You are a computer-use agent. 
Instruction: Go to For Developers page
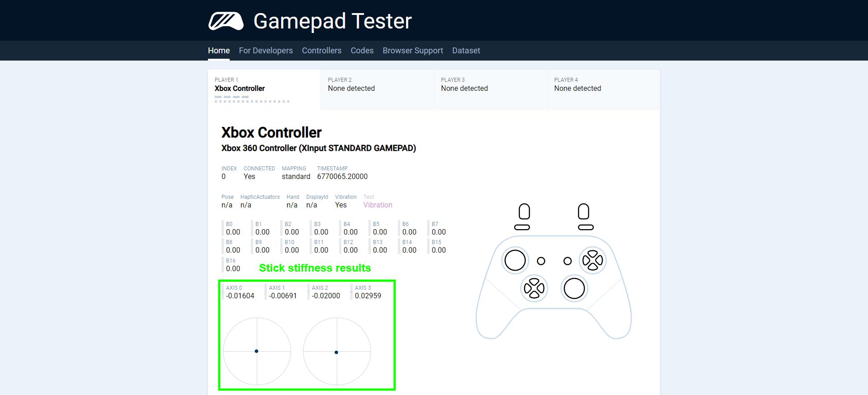pos(266,51)
